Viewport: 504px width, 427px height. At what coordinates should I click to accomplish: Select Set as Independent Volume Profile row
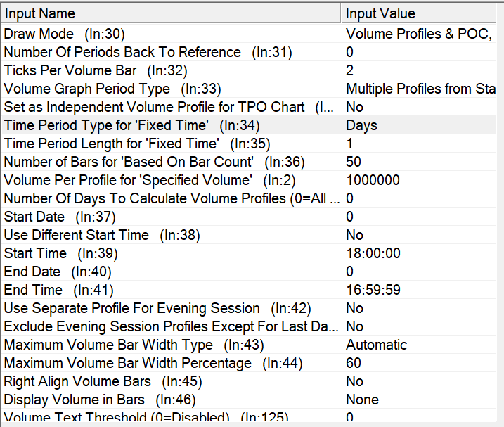(249, 107)
